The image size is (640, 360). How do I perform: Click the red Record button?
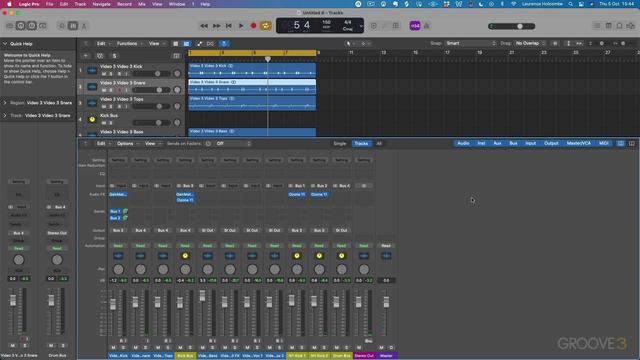pos(253,26)
